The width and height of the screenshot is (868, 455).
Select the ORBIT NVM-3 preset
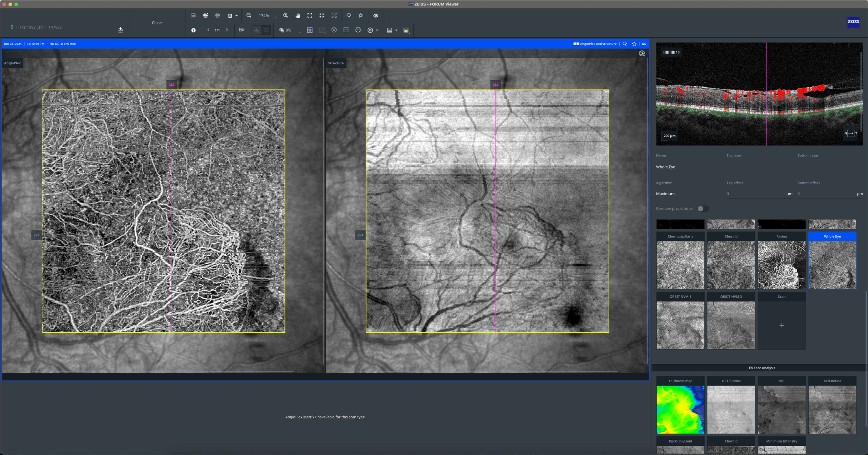731,321
